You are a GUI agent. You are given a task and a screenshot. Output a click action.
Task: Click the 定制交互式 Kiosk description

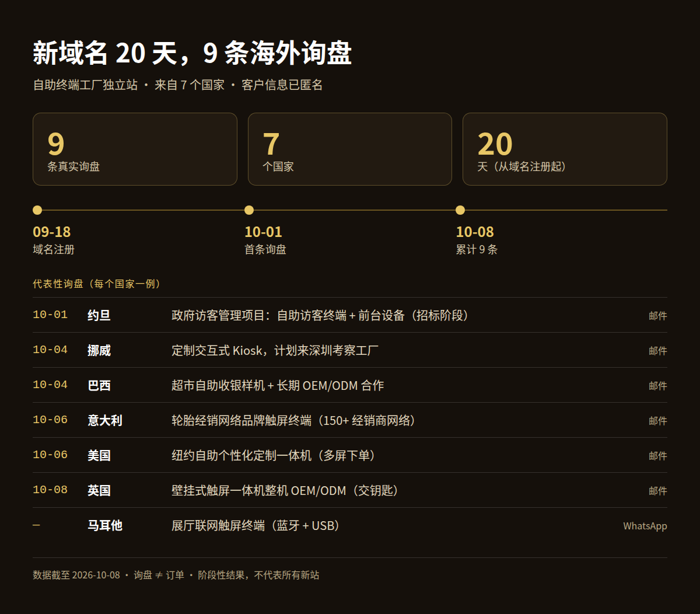tap(275, 350)
